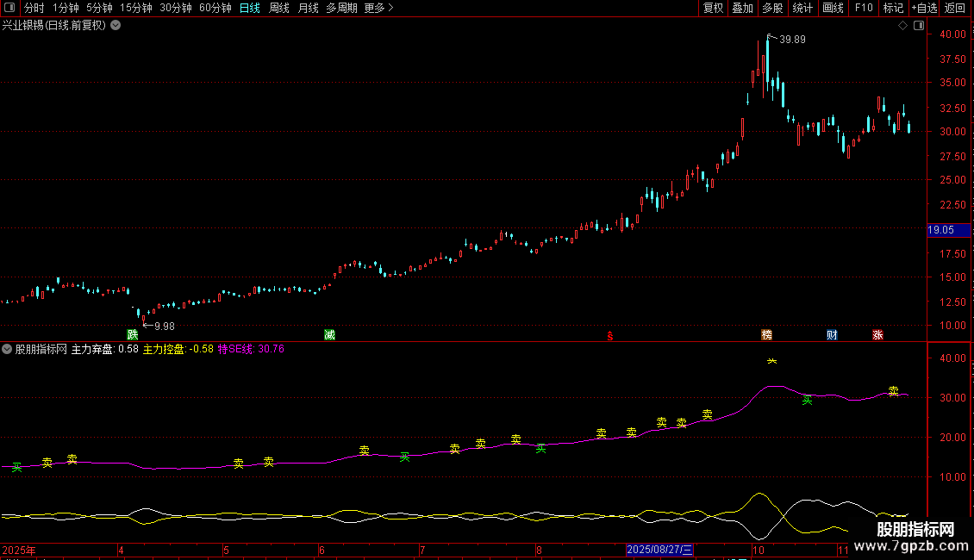Expand the 更多 periods menu

(x=378, y=8)
